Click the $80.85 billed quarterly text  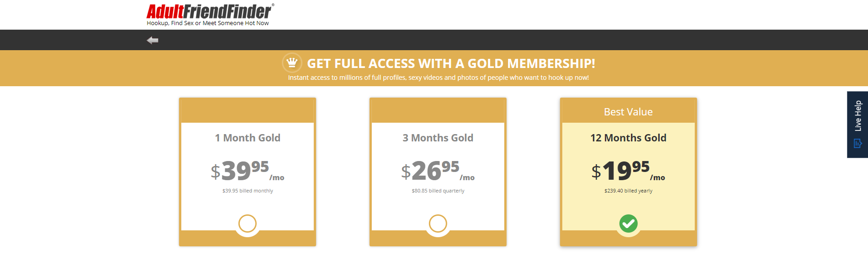[x=438, y=191]
